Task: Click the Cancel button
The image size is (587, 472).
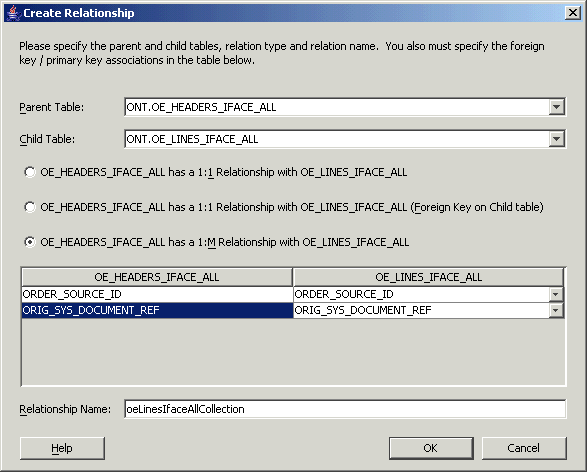Action: (x=524, y=448)
